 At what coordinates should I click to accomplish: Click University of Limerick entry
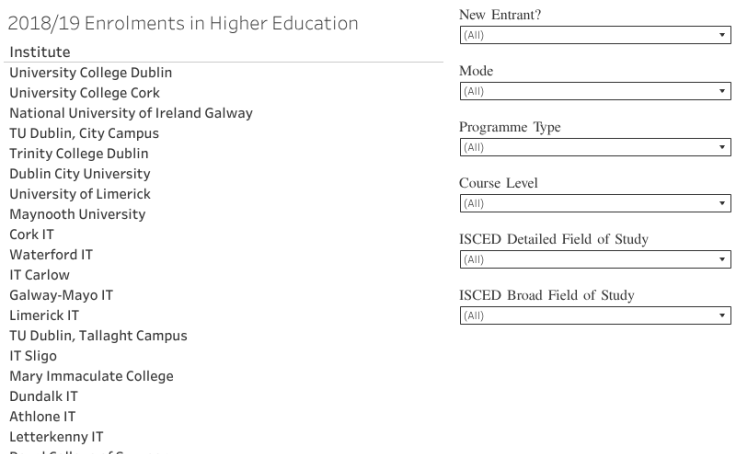[x=79, y=194]
